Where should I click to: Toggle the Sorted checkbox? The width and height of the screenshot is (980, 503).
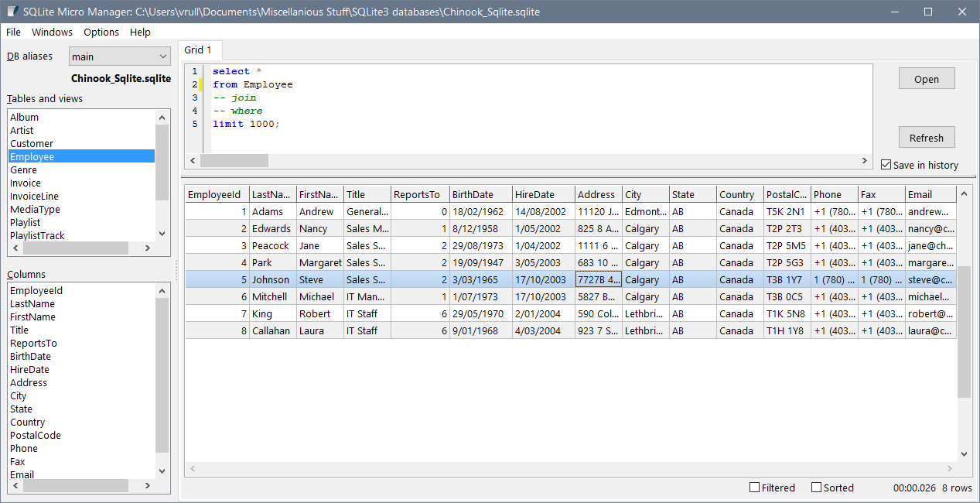(x=816, y=488)
